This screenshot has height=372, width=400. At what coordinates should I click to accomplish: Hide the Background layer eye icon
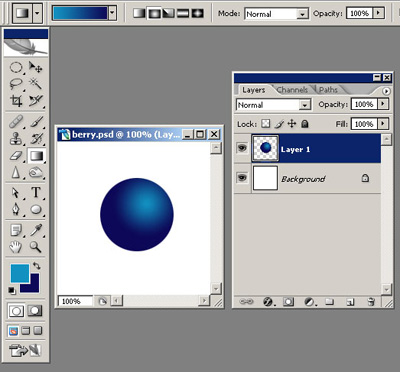point(242,178)
